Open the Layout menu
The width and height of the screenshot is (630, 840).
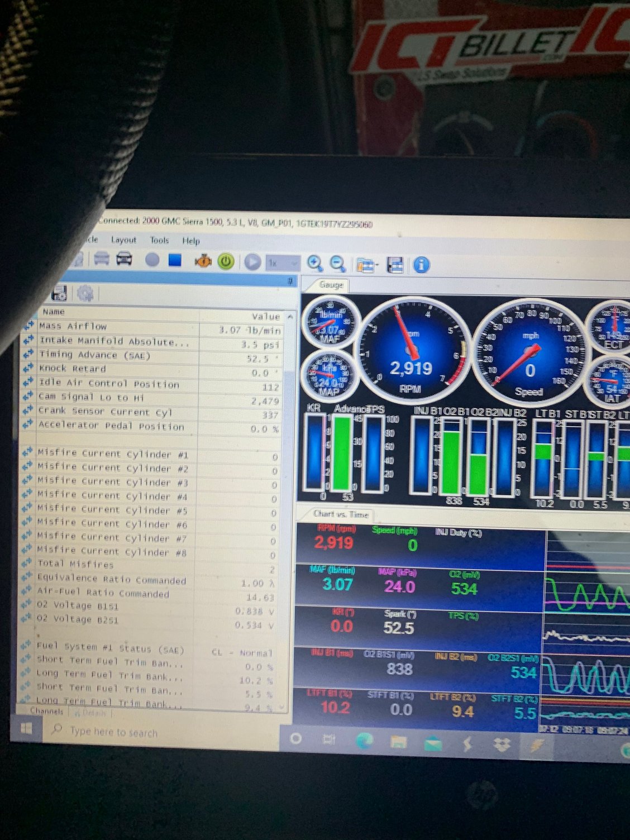click(x=123, y=240)
